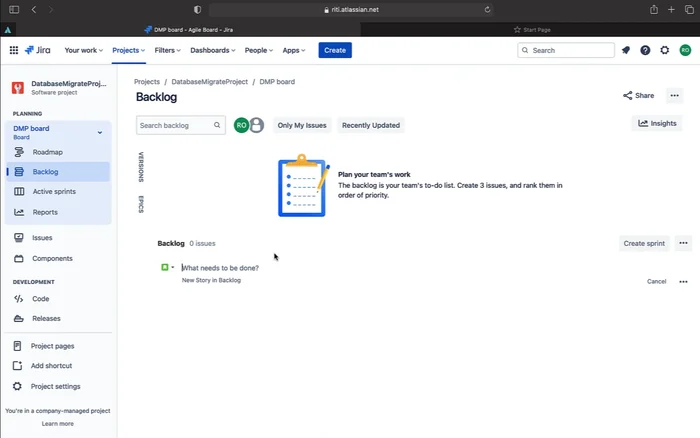
Task: Open DatabaseMigrateProject breadcrumb link
Action: pos(209,82)
